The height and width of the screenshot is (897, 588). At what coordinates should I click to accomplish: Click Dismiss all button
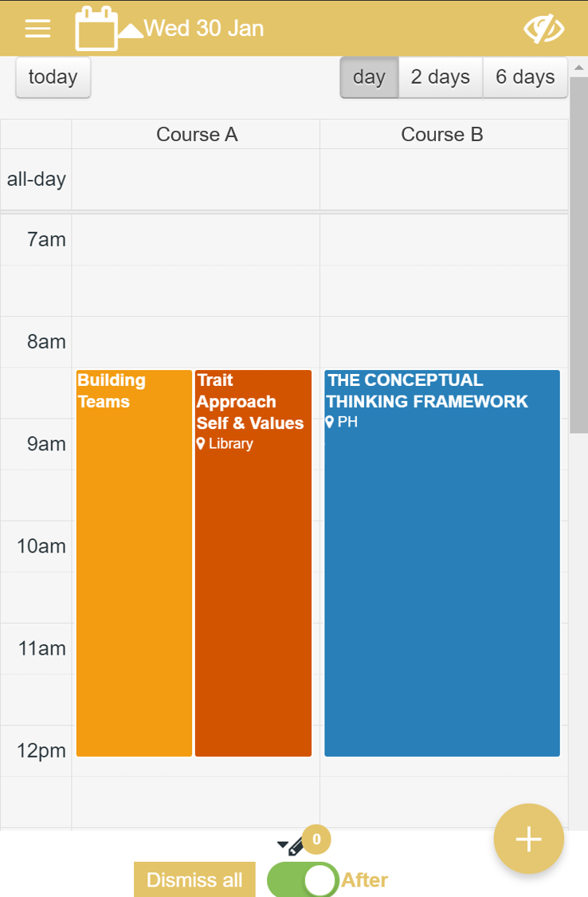[x=194, y=879]
